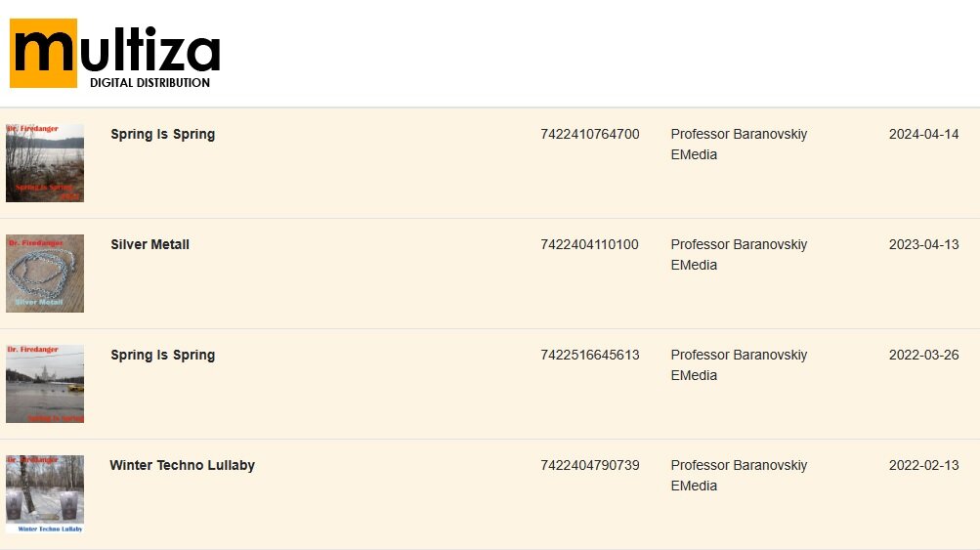Screen dimensions: 980x550
Task: Click release date 2022-03-26
Action: click(923, 355)
